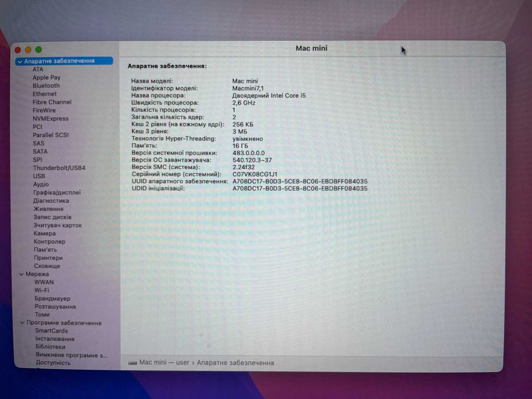This screenshot has width=532, height=399.
Task: Select USB in the sidebar
Action: coord(39,176)
